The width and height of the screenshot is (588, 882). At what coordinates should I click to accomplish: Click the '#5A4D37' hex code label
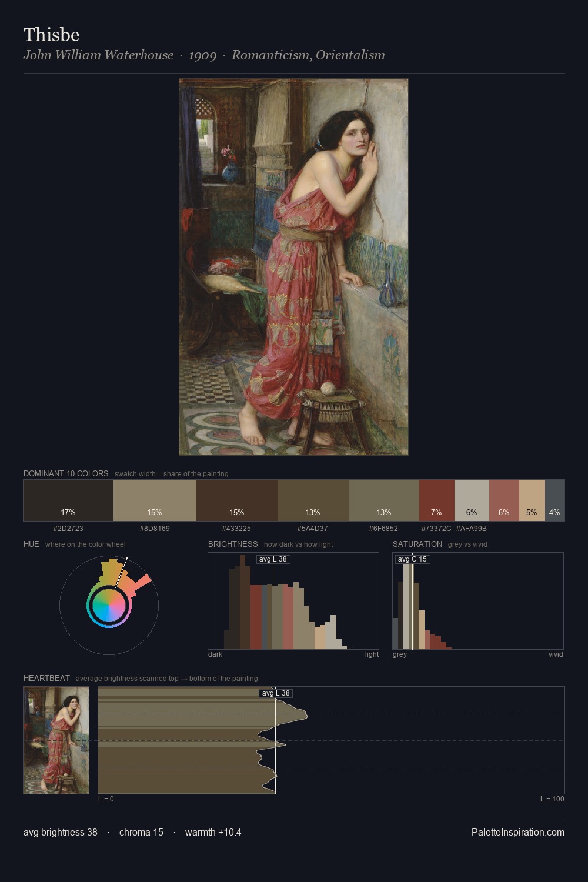(313, 529)
